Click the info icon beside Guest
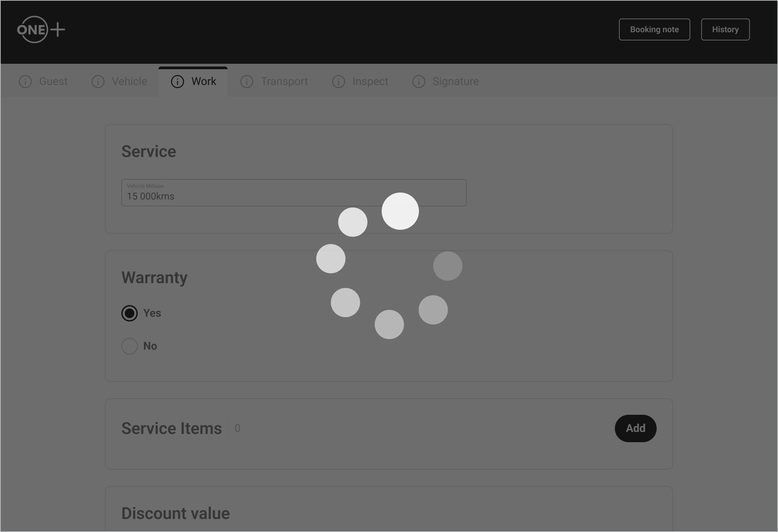The image size is (778, 532). point(25,82)
